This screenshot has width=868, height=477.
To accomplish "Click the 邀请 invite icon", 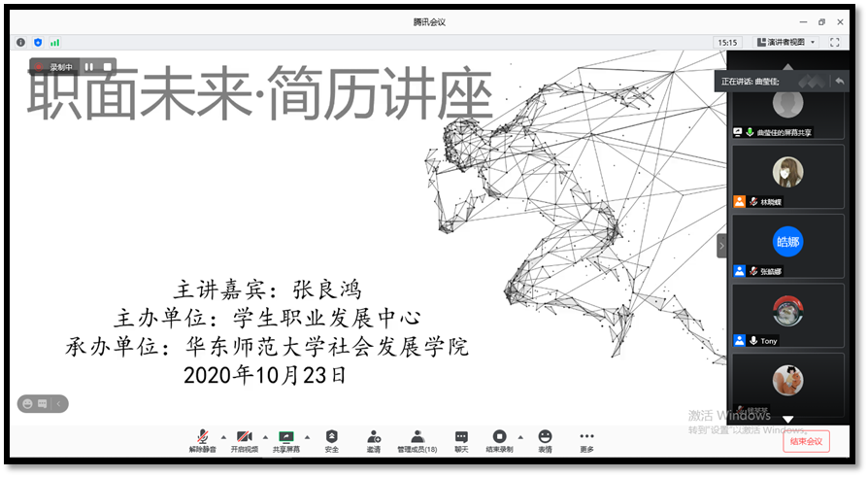I will click(374, 437).
